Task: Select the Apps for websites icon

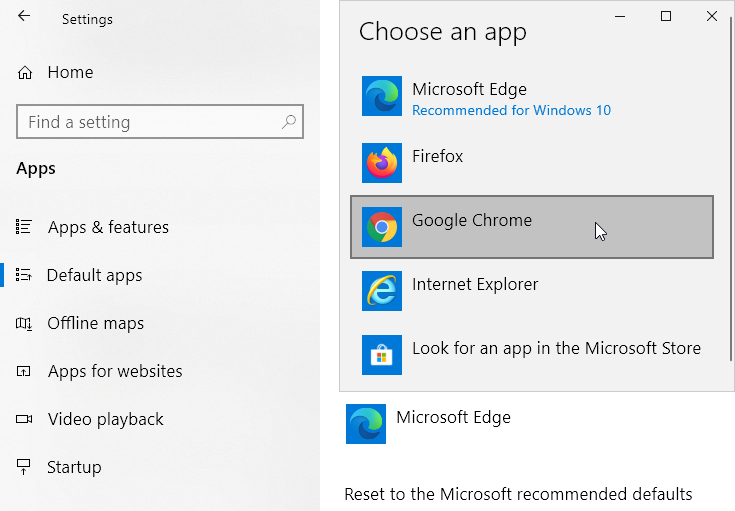Action: point(23,371)
